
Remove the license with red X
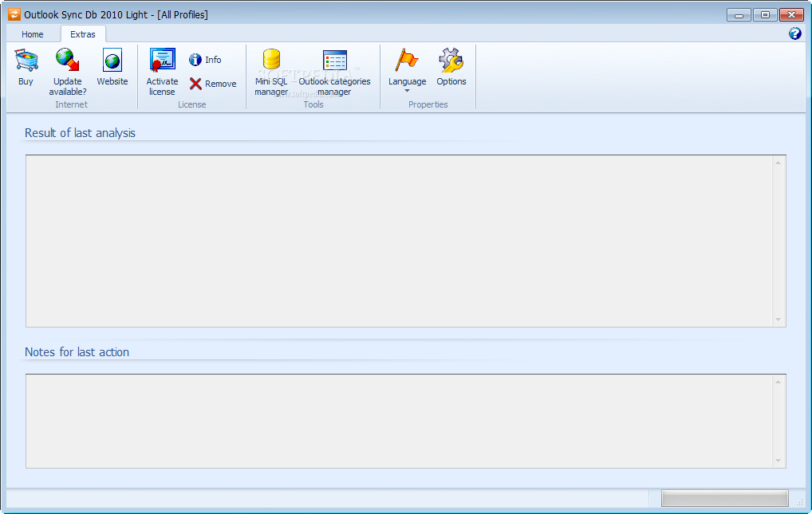(x=213, y=84)
